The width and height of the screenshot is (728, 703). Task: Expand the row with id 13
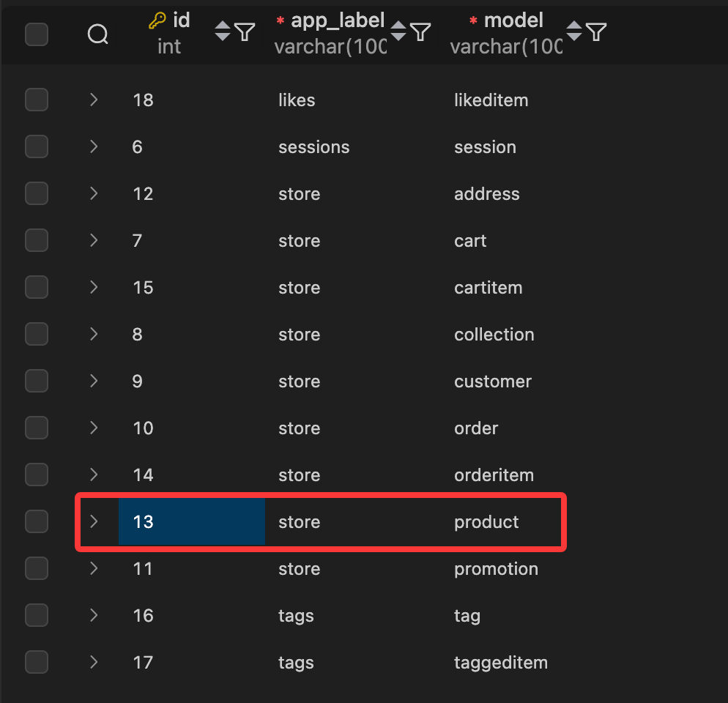click(x=94, y=522)
